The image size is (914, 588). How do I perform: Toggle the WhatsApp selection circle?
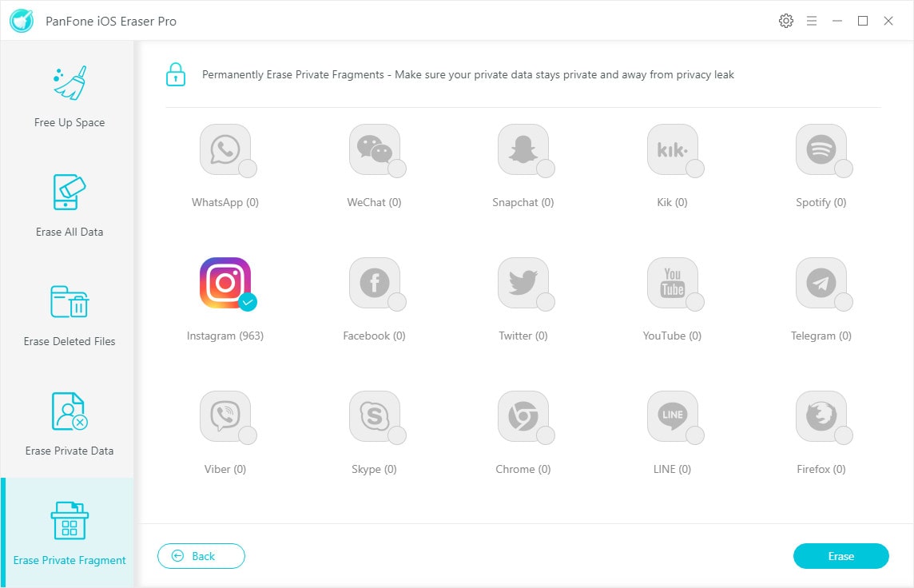[x=248, y=169]
